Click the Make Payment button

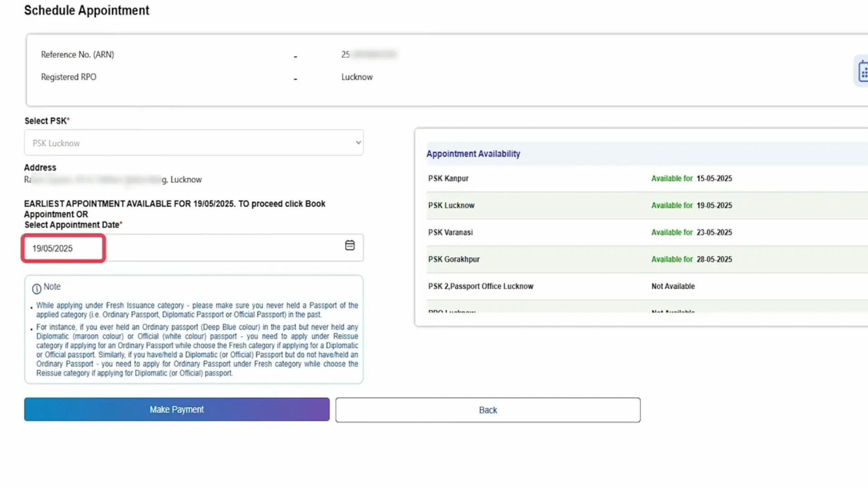[x=177, y=409]
